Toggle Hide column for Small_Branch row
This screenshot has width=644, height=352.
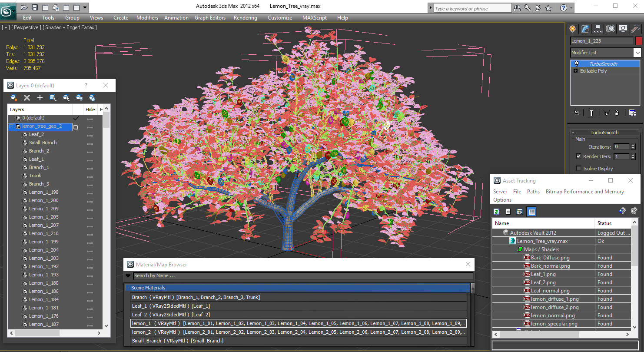[90, 143]
